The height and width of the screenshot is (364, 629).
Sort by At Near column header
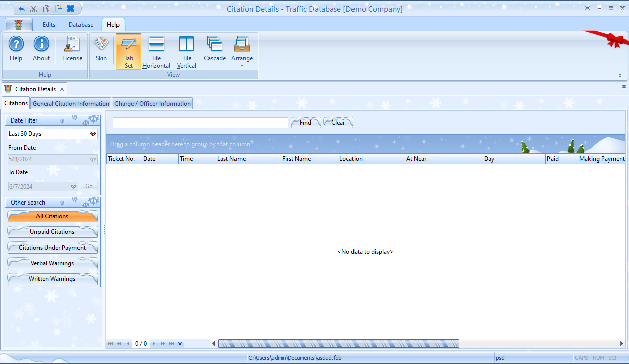444,159
